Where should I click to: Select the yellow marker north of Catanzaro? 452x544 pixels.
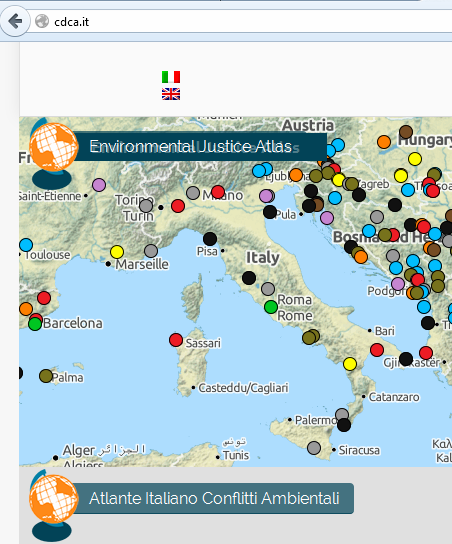coord(350,364)
